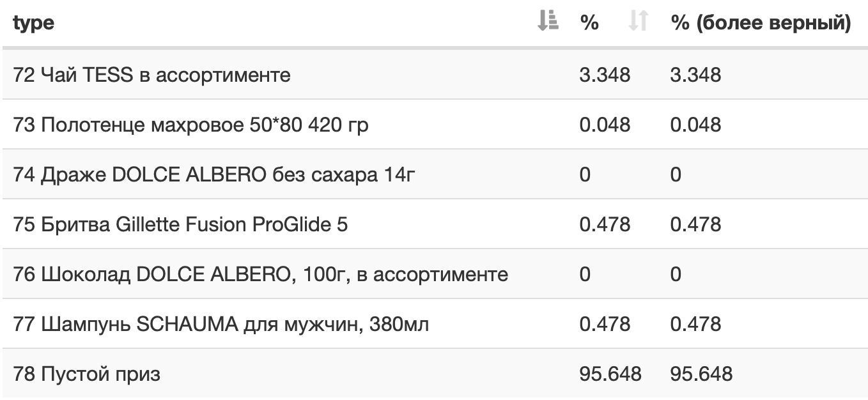Select row 74 Драже DOLCE ALBERO
This screenshot has height=400, width=868.
pos(434,174)
